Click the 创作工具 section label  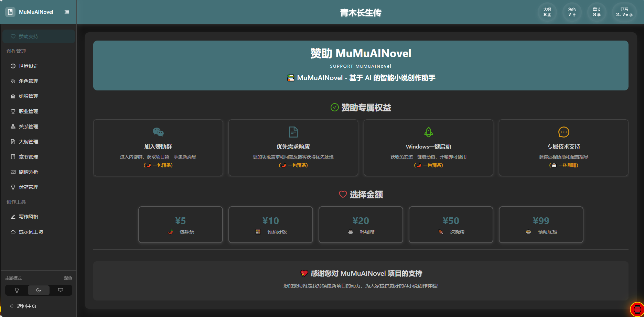pyautogui.click(x=16, y=202)
